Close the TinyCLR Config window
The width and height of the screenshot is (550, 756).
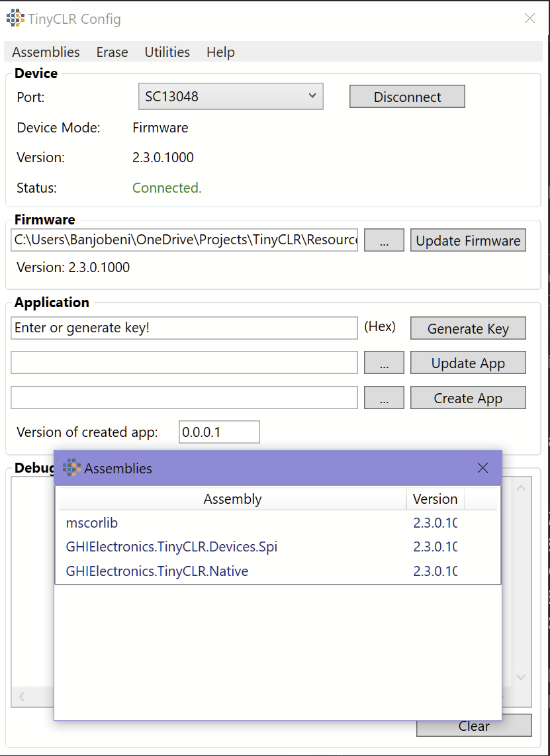529,19
